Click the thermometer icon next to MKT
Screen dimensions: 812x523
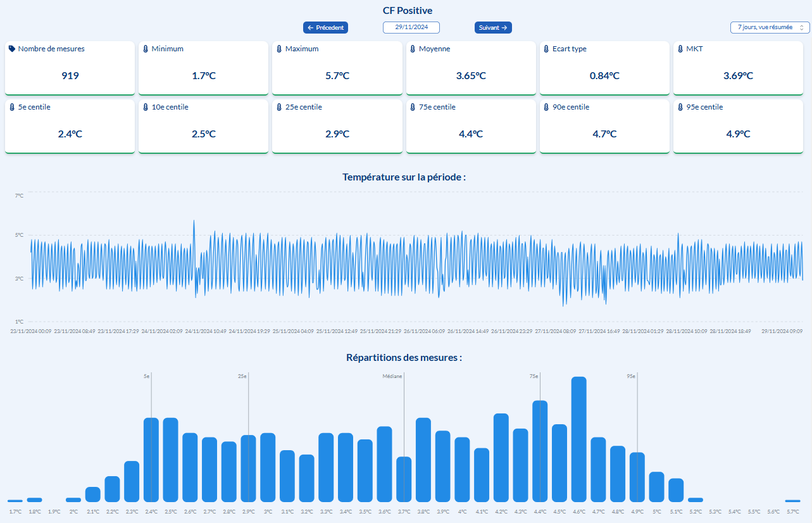(x=680, y=49)
